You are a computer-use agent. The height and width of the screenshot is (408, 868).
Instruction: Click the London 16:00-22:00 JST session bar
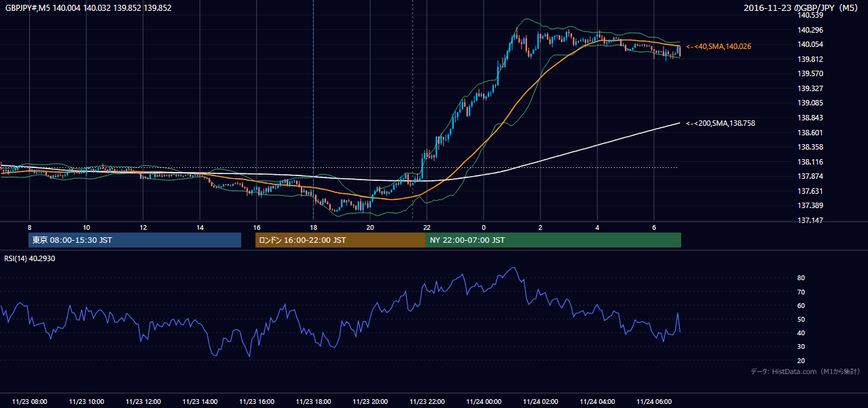[340, 240]
